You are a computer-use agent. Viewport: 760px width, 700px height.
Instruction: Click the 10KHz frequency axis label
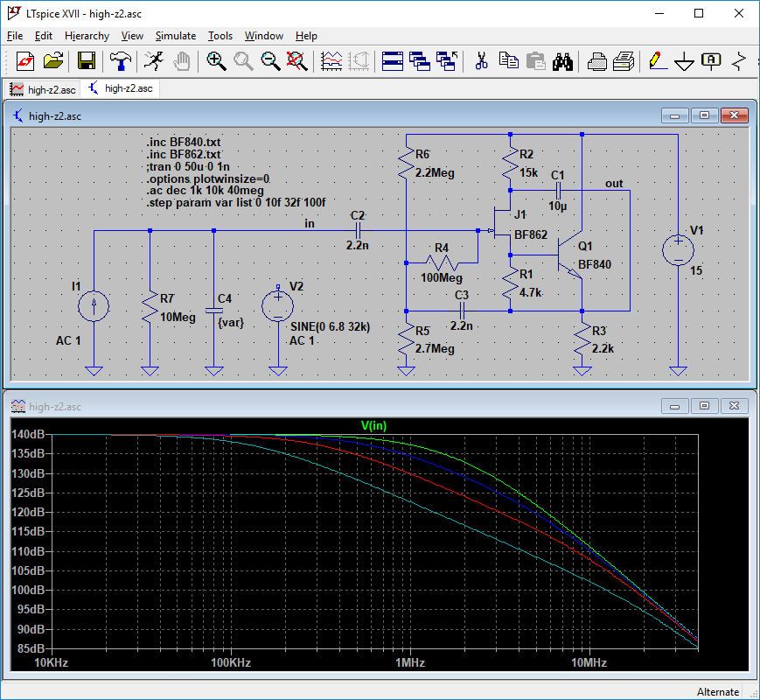click(x=52, y=662)
